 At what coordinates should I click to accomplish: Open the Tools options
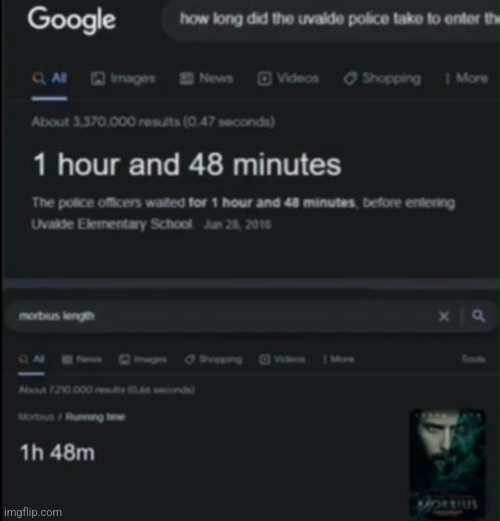[473, 359]
